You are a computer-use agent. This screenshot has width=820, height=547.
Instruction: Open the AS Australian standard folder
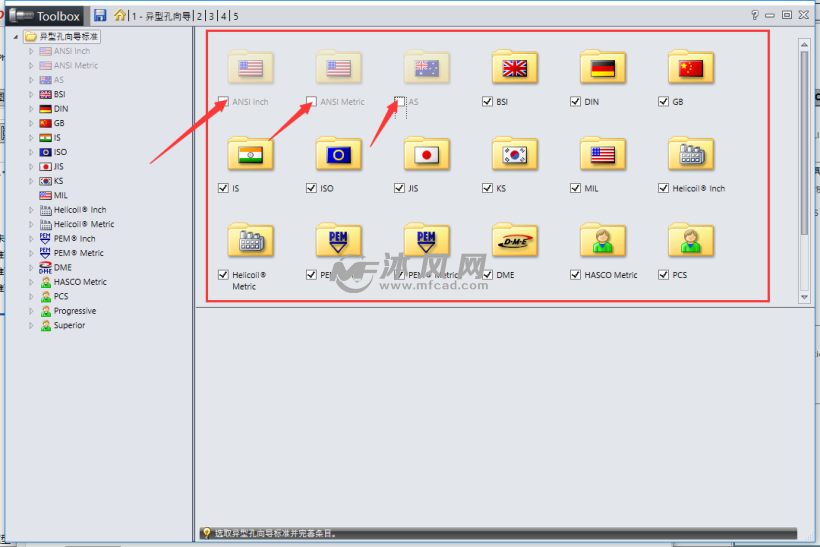tap(427, 67)
